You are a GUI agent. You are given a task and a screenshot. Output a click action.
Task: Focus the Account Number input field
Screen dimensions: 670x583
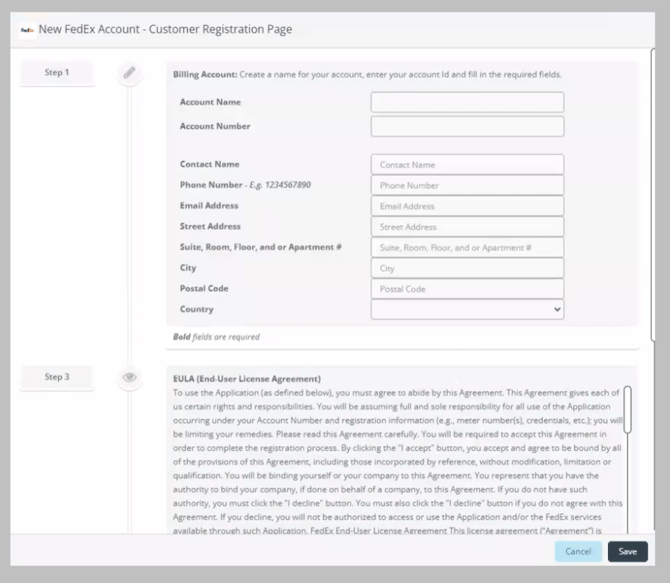(467, 127)
